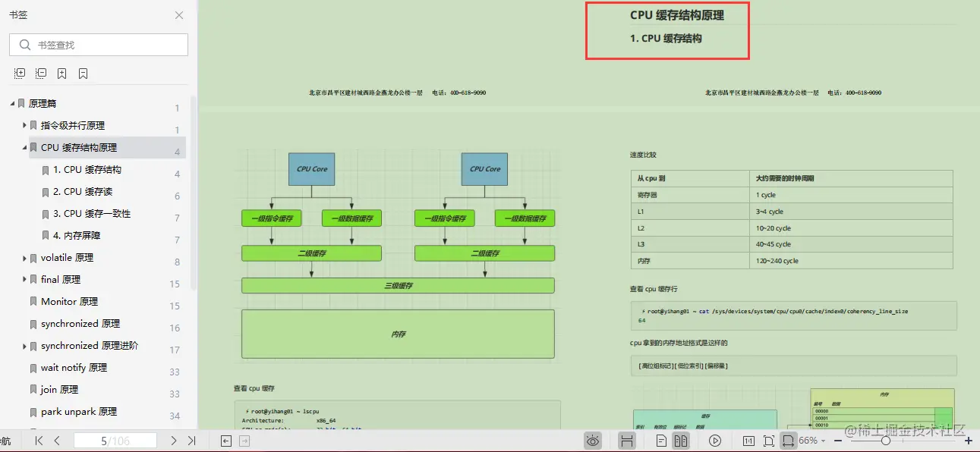Screen dimensions: 980x452
Task: Click the zoom in plus button
Action: click(x=969, y=441)
